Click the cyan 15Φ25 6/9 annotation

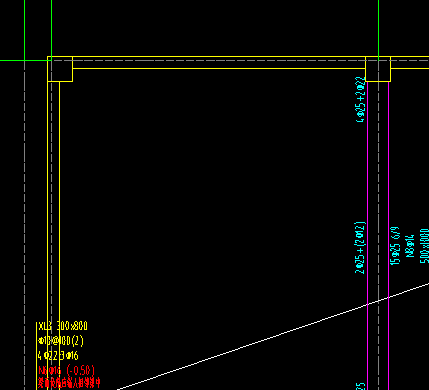(x=395, y=246)
